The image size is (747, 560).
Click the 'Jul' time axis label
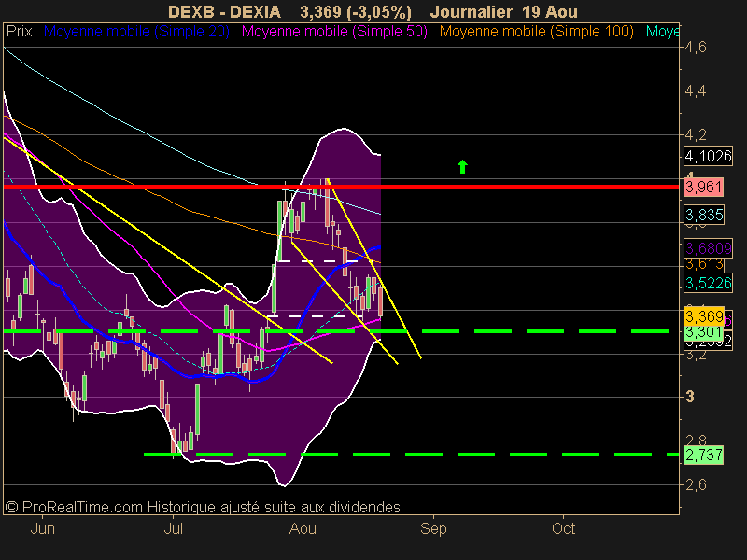(173, 528)
